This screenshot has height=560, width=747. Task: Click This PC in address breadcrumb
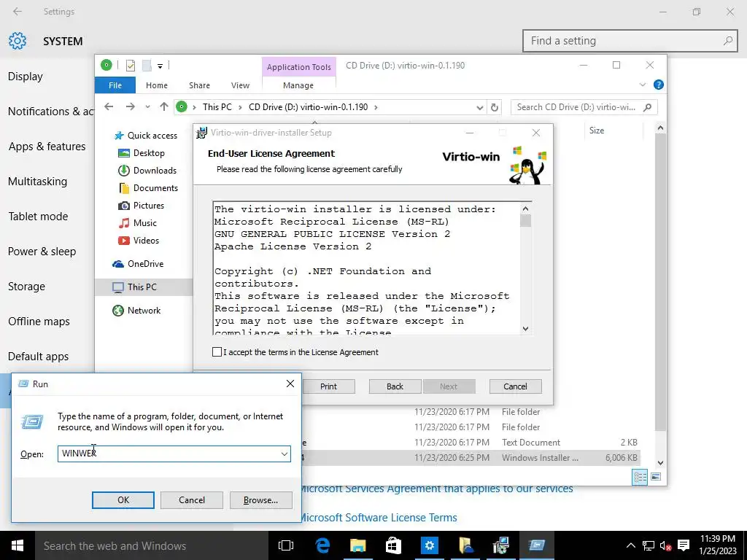click(x=217, y=107)
